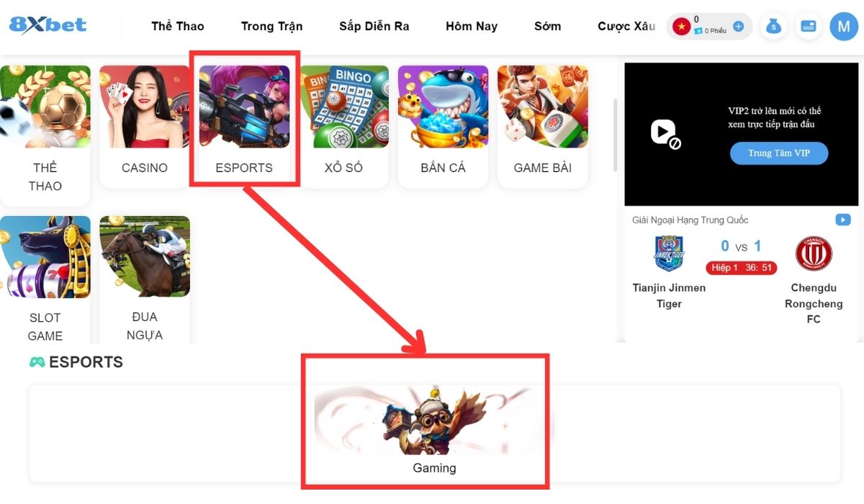864x504 pixels.
Task: Open the M user profile avatar
Action: pos(844,27)
